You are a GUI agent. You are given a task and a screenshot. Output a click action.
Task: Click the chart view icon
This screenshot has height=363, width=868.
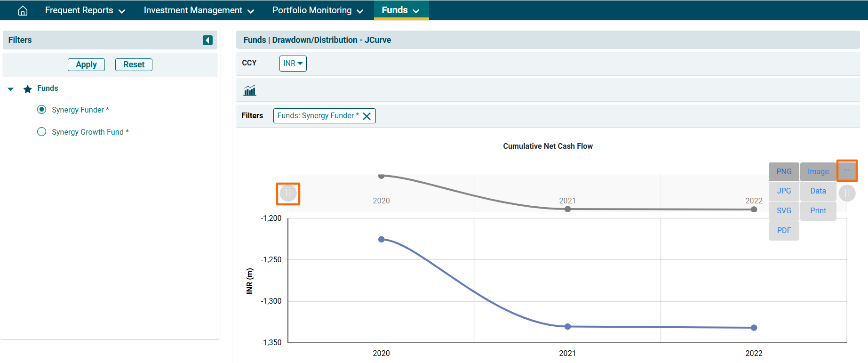pos(250,90)
